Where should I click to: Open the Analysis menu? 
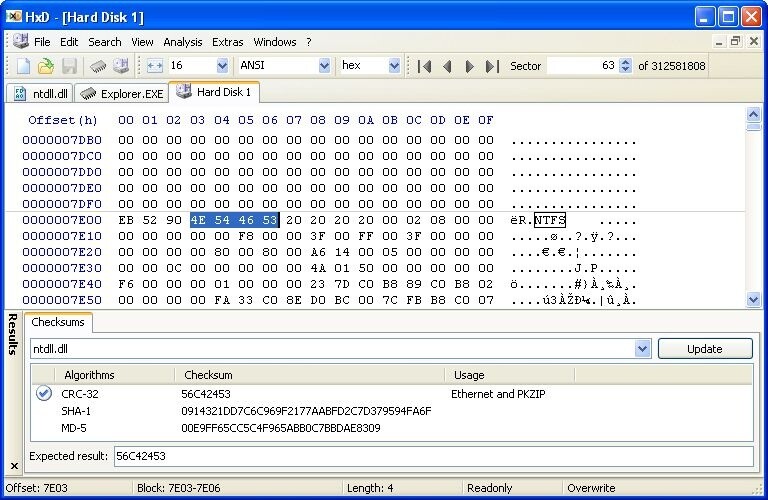click(x=182, y=42)
